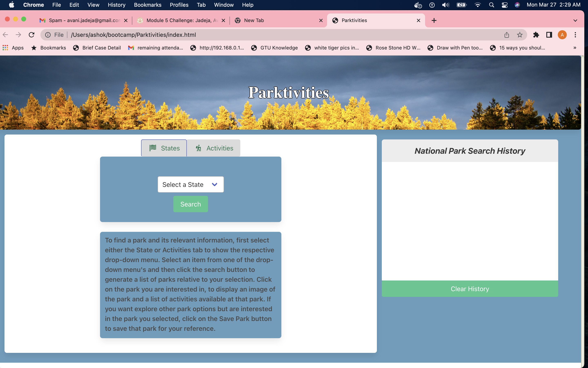The width and height of the screenshot is (588, 368).
Task: Click the Wi-Fi status icon
Action: pos(478,5)
